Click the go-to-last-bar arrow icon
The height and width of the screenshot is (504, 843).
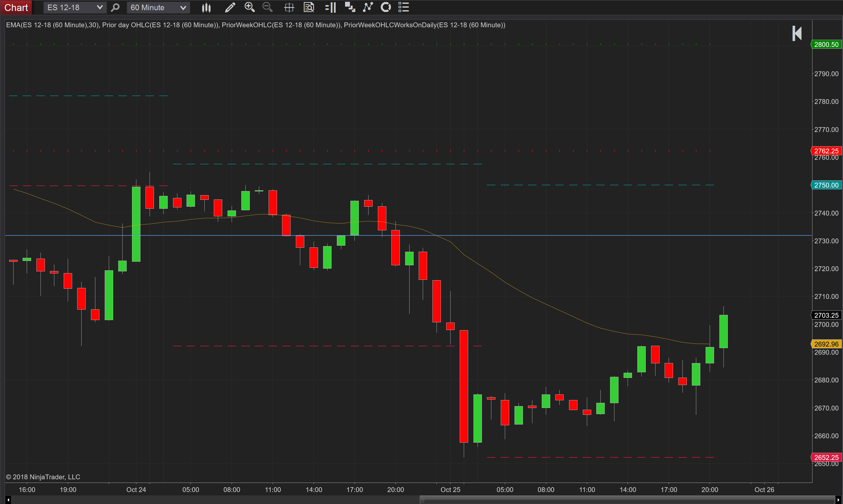(x=797, y=33)
